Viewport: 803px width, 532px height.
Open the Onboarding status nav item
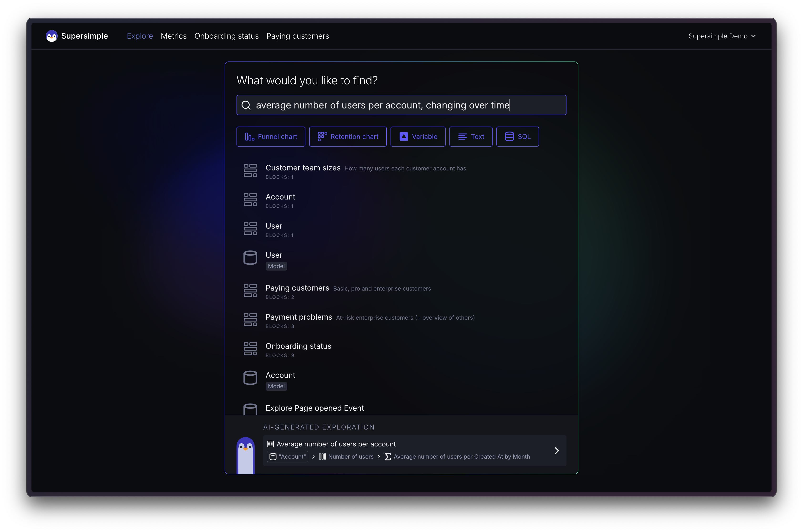coord(226,36)
